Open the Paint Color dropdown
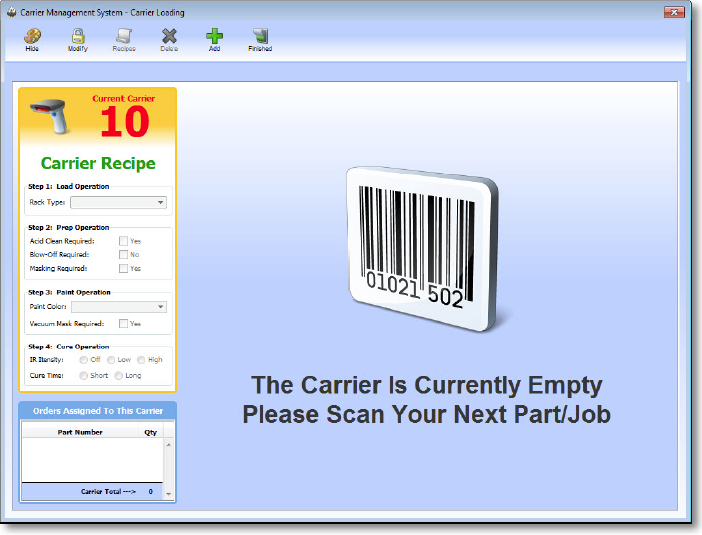Viewport: 702px width, 535px height. coord(119,307)
